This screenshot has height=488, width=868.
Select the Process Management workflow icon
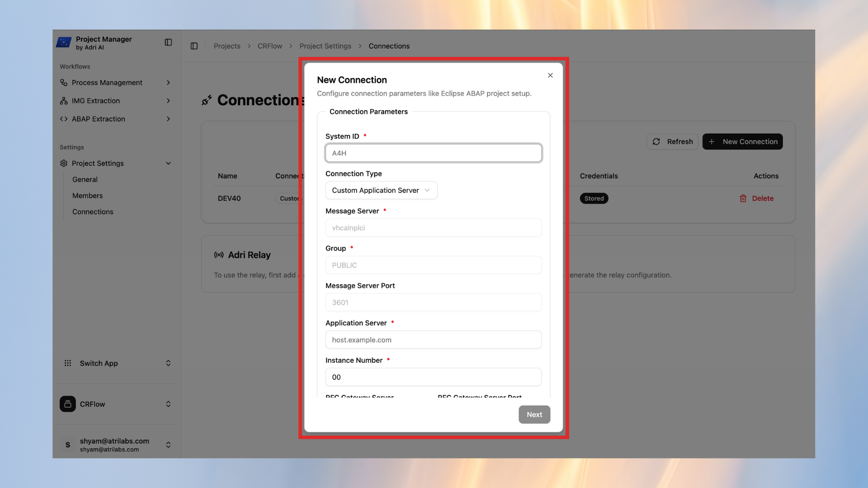pos(64,83)
